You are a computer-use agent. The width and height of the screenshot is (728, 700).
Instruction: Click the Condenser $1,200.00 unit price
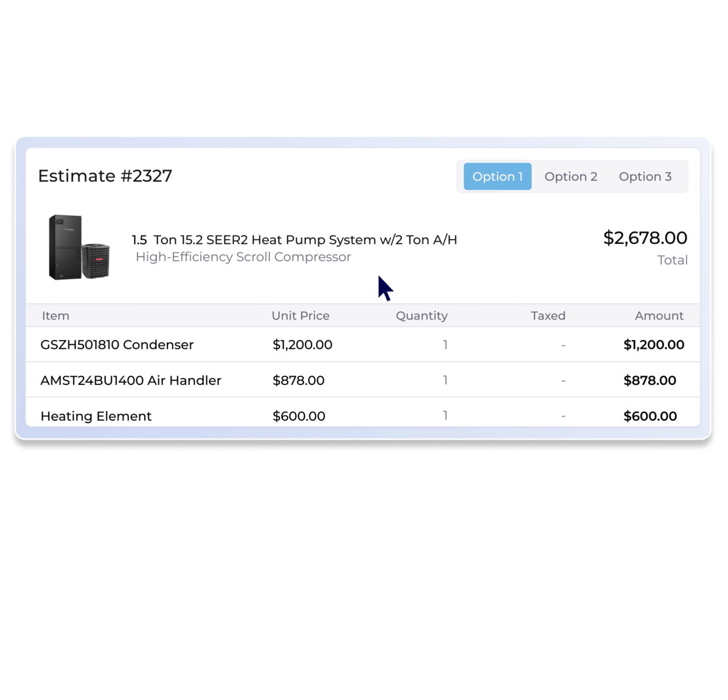(x=302, y=345)
